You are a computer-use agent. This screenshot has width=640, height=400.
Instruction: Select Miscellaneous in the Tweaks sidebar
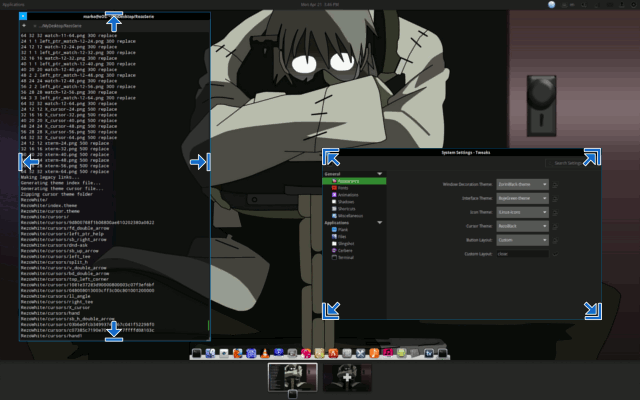[354, 216]
